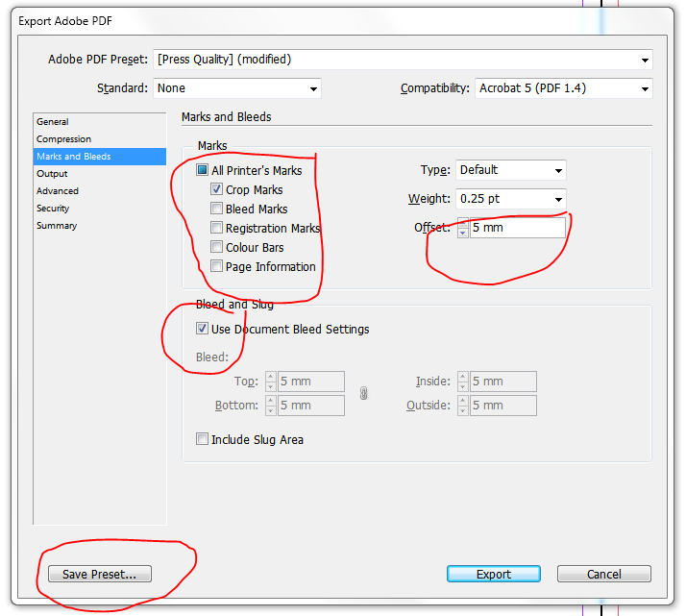Open the marks Weight dropdown
This screenshot has height=616, width=686.
511,199
